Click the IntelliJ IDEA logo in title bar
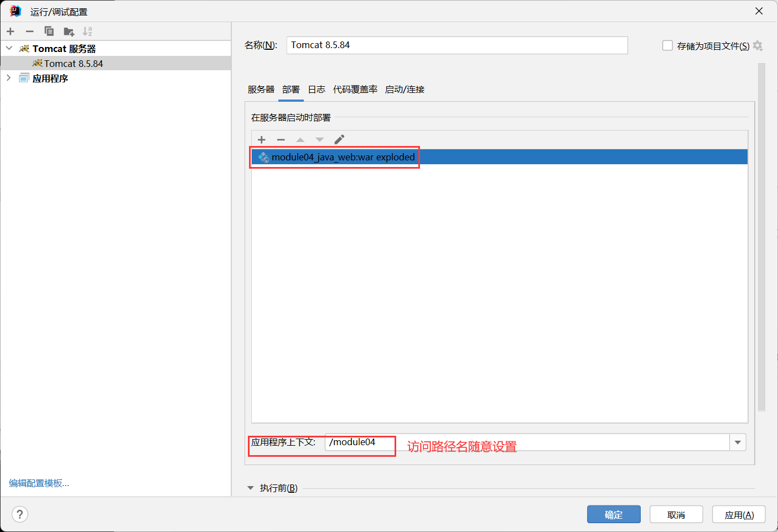The width and height of the screenshot is (778, 532). 15,11
